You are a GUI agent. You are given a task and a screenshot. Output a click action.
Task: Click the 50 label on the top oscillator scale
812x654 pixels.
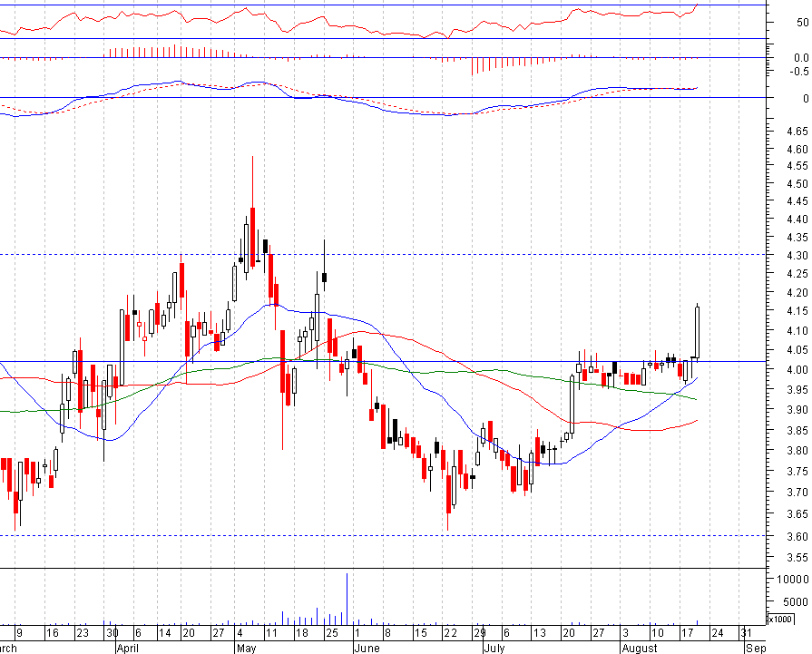pos(802,23)
